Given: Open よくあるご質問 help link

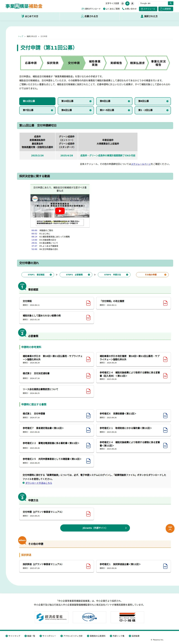Looking at the screenshot, I should pos(111,9).
